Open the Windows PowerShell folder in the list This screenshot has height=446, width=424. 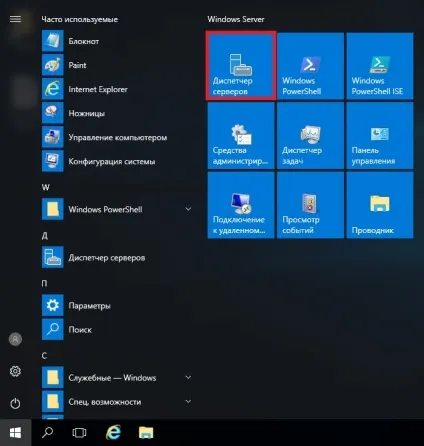pos(117,209)
